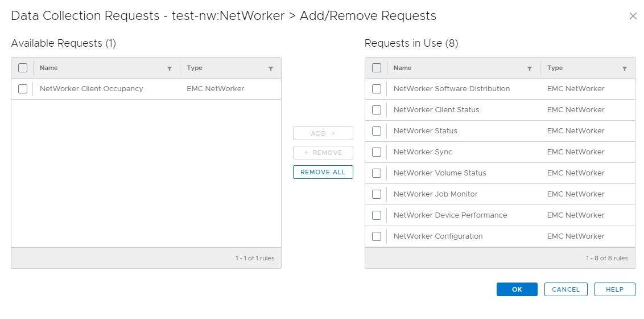Viewport: 644px width, 319px height.
Task: Click the NetWorker Status row name
Action: pos(425,130)
